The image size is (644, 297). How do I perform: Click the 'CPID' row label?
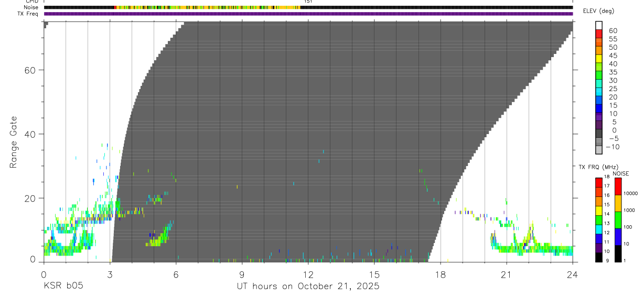[31, 2]
